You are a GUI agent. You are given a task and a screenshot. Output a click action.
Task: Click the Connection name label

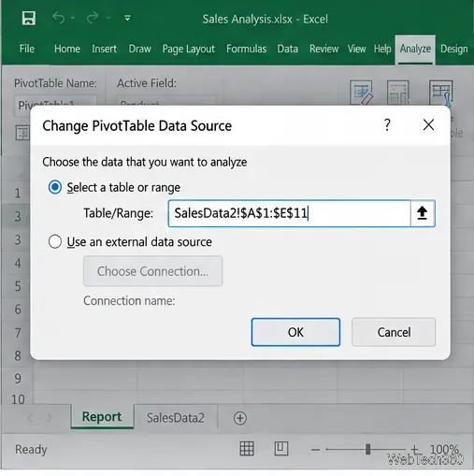[x=129, y=301]
